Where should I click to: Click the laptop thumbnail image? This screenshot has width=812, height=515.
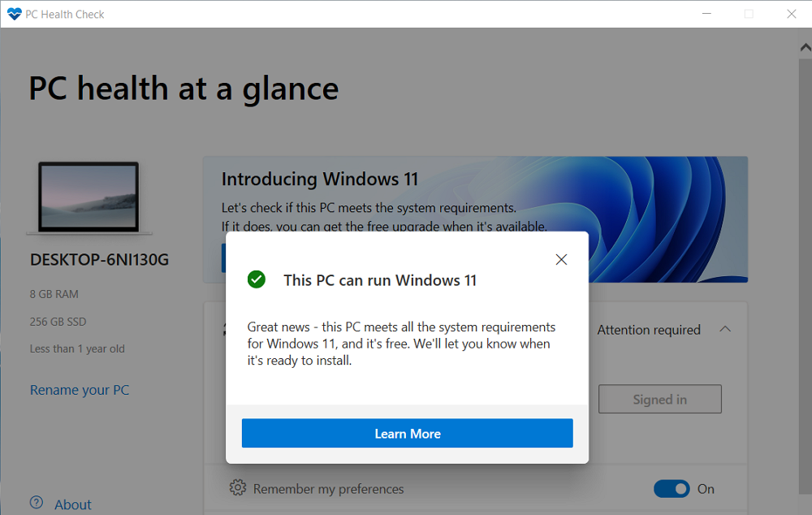point(89,197)
